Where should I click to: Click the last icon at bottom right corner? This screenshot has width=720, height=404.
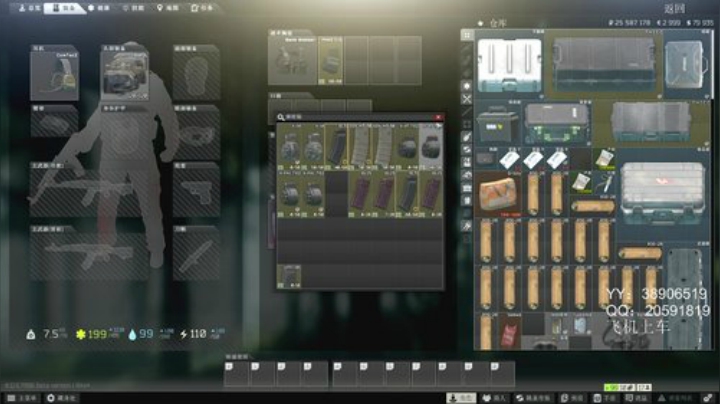click(x=708, y=398)
